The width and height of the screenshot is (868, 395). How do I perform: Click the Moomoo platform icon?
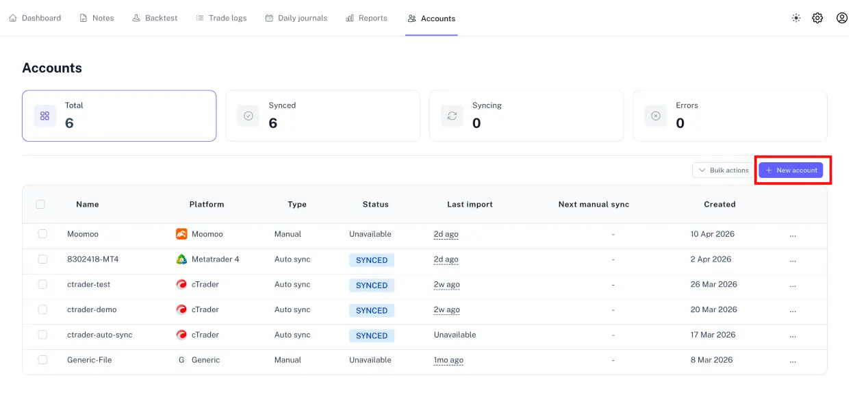(181, 233)
